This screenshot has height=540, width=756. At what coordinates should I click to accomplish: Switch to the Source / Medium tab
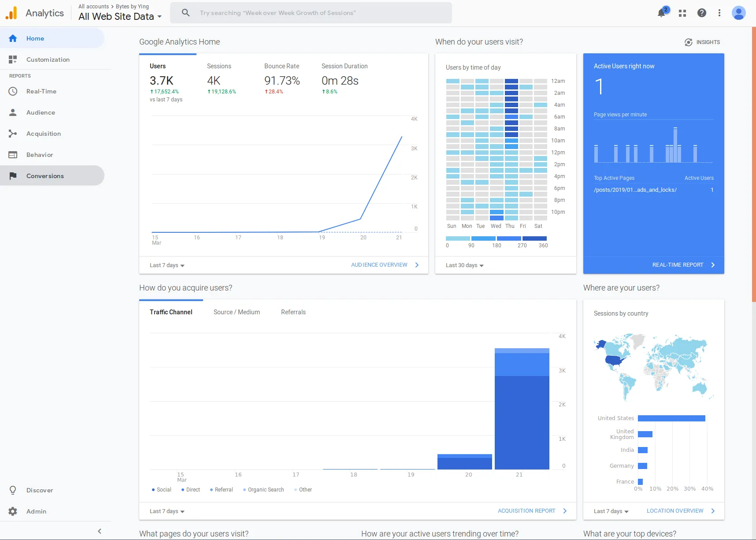coord(237,312)
